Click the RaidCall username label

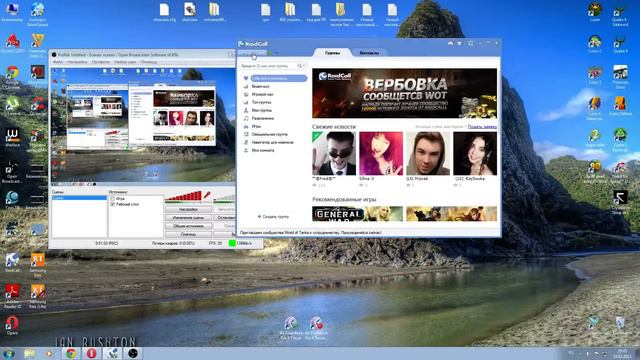click(x=252, y=53)
